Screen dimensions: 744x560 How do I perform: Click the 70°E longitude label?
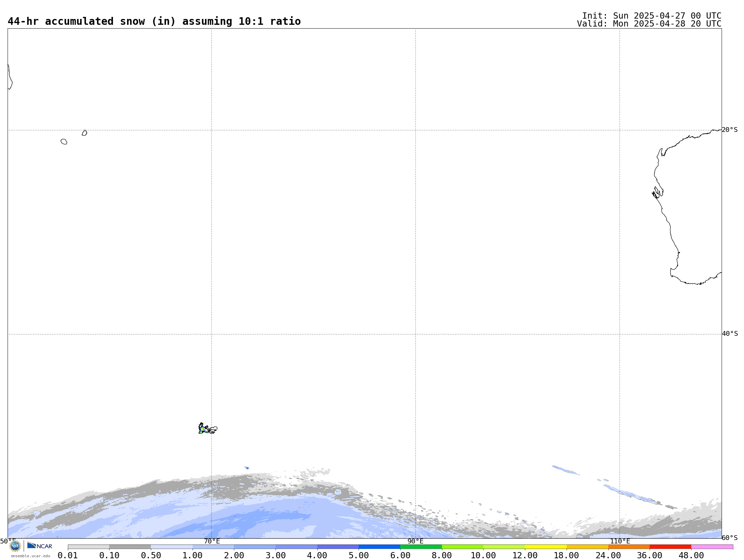click(212, 541)
